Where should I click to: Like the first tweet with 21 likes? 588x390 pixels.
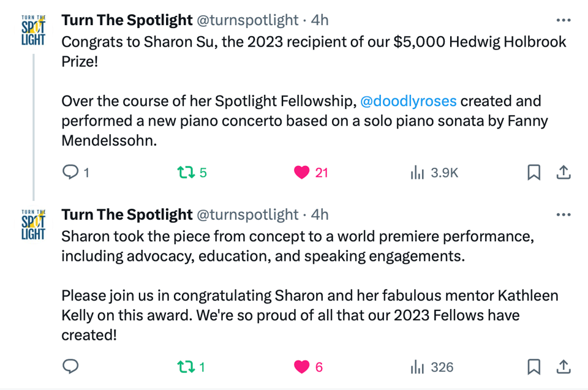(x=301, y=173)
